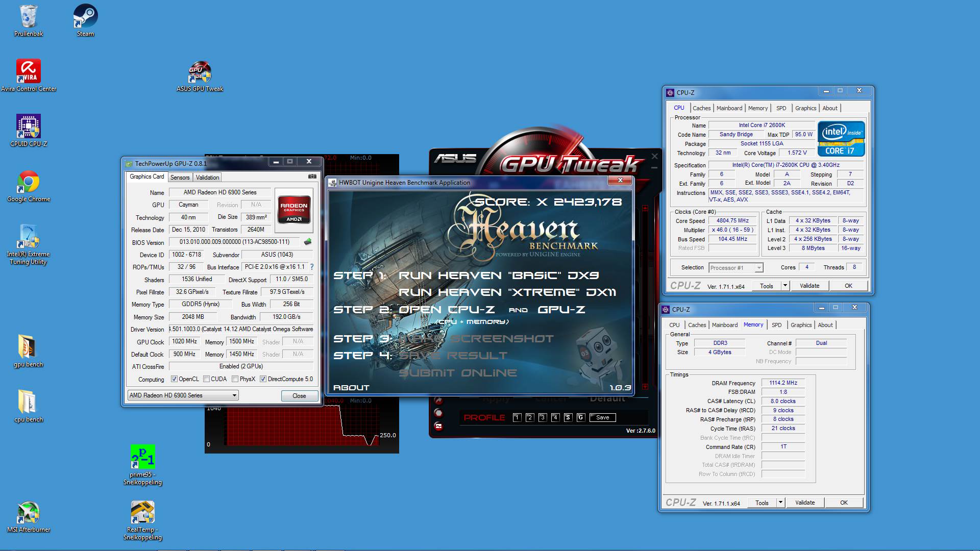Switch to the Validation tab in GPU-Z
Viewport: 980px width, 551px height.
pyautogui.click(x=207, y=178)
